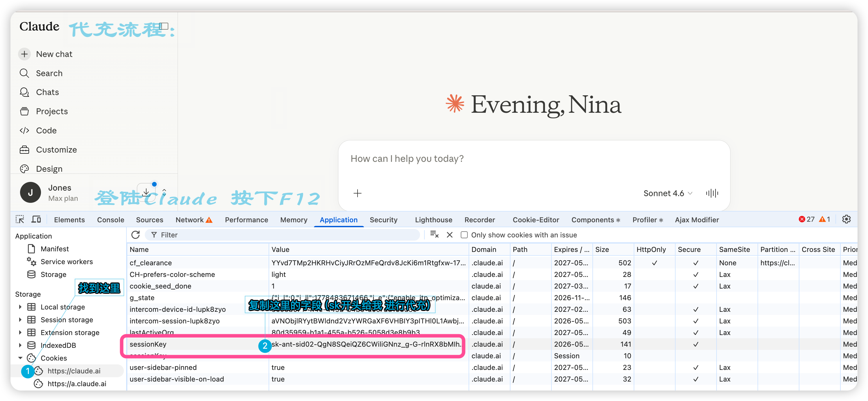Collapse the Cookies tree section

click(x=20, y=358)
